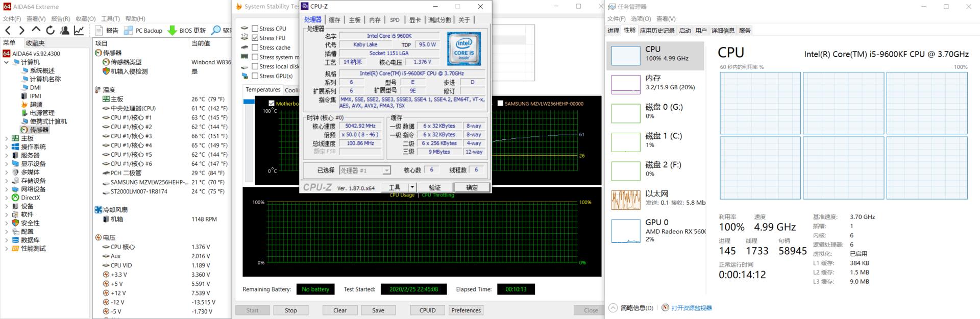Click the AIDA64 v5.92.4300 root node

(36, 54)
